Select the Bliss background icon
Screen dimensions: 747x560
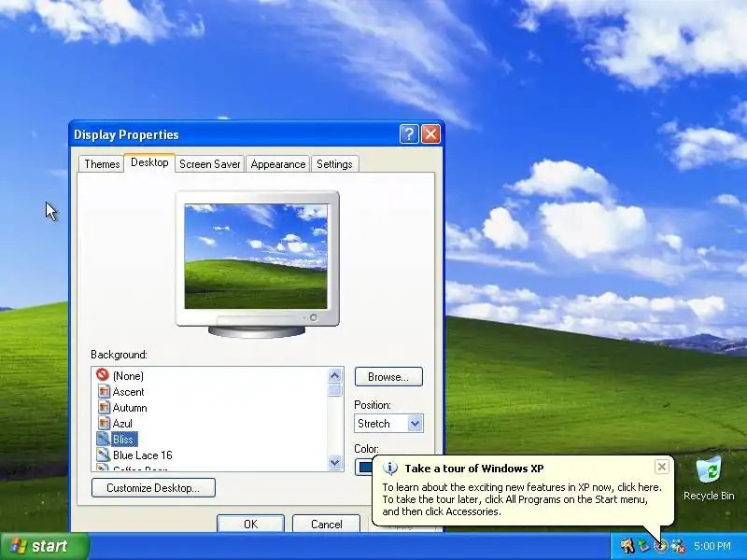[x=104, y=439]
